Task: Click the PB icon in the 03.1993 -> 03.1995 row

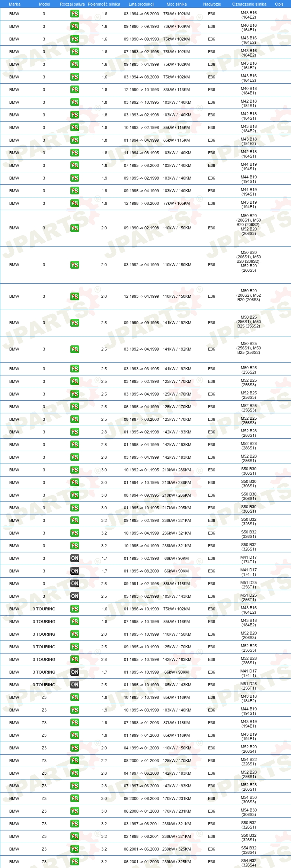Action: pyautogui.click(x=74, y=369)
